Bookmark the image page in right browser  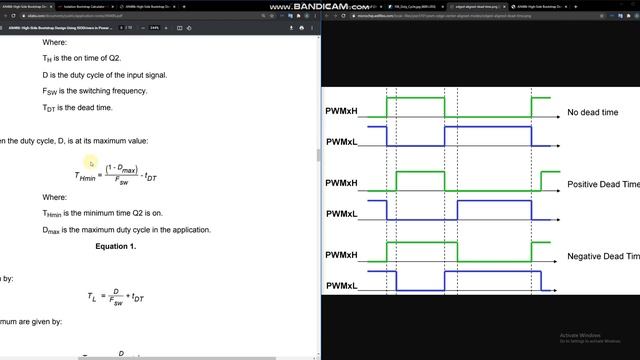(602, 16)
